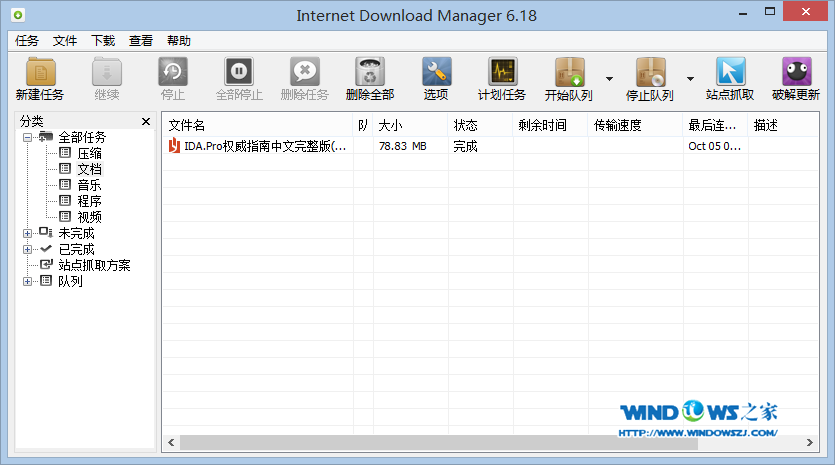Launch the 站点抓取 site grabber icon
835x465 pixels.
tap(730, 72)
